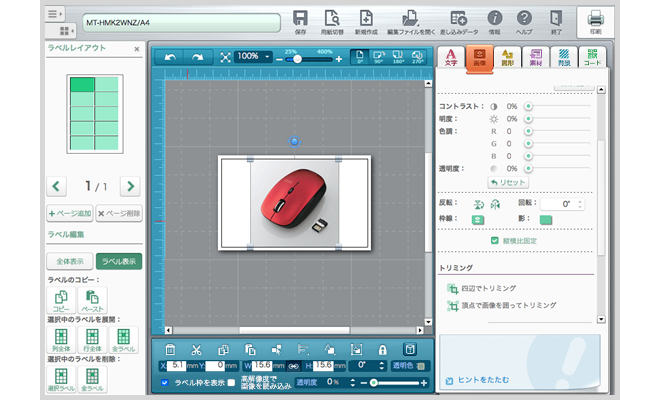
Task: Open 用紙切替 paper switch icon
Action: coord(332,22)
